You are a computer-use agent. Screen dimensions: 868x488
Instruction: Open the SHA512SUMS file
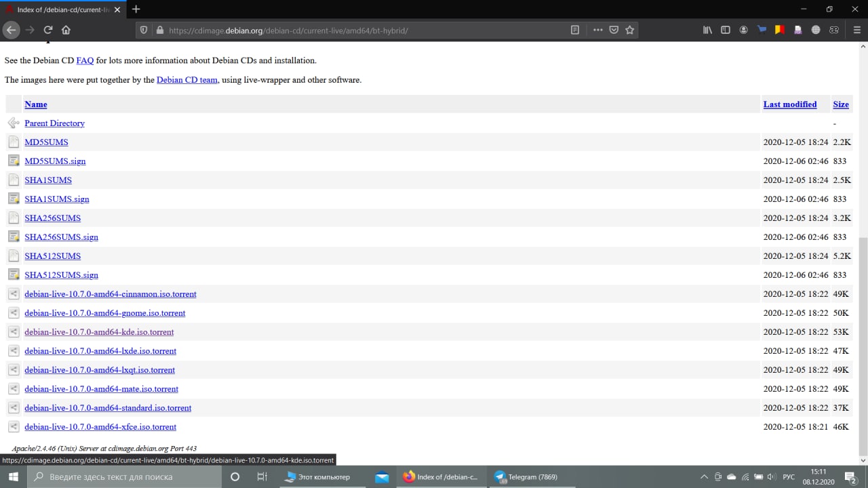click(52, 256)
